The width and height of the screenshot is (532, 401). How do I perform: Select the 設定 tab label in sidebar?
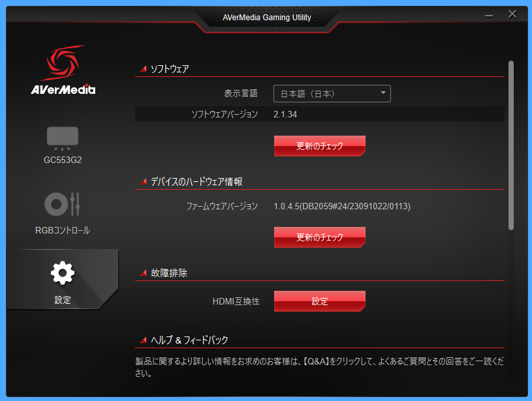[x=63, y=300]
